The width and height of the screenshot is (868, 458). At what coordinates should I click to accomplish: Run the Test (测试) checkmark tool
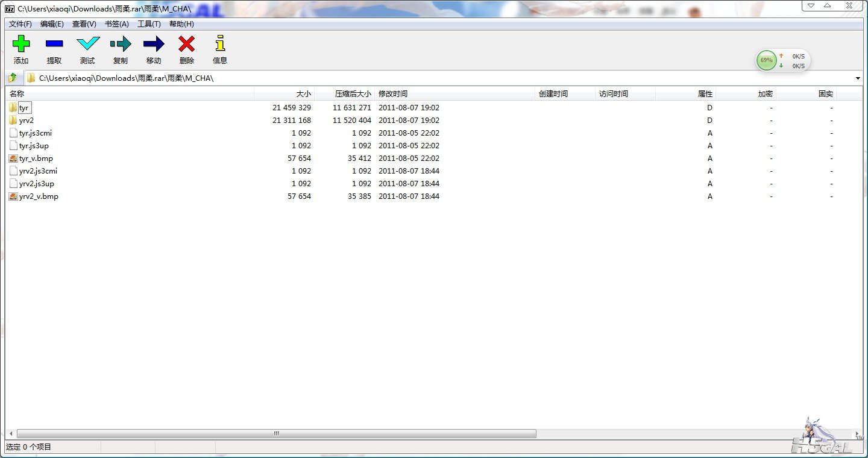tap(87, 44)
